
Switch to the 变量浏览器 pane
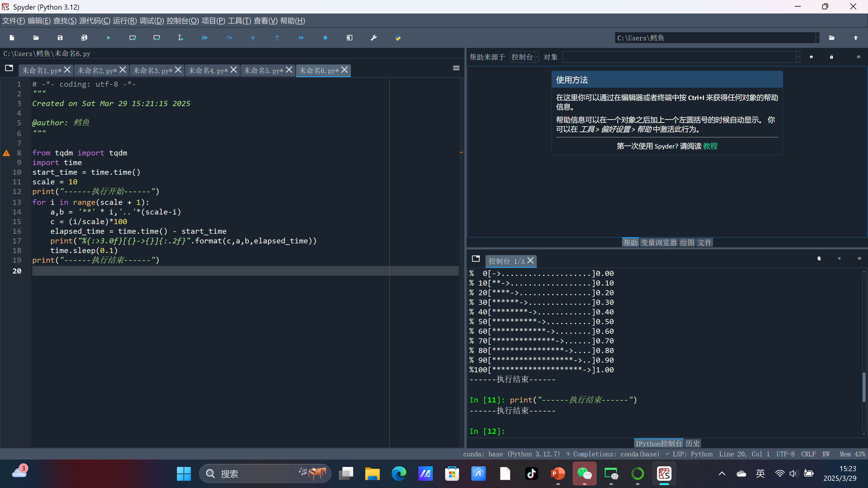[x=659, y=242]
